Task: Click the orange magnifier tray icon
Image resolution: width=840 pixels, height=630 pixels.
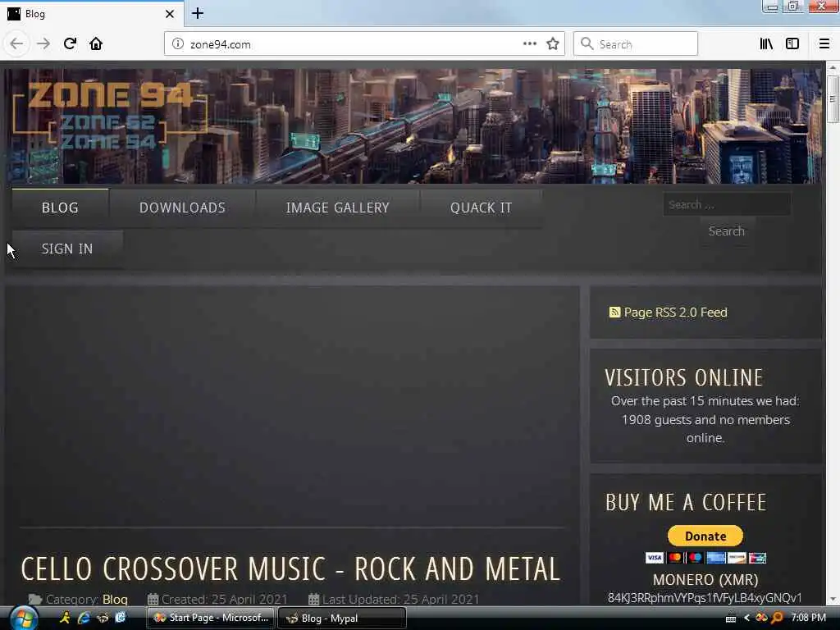Action: point(778,619)
